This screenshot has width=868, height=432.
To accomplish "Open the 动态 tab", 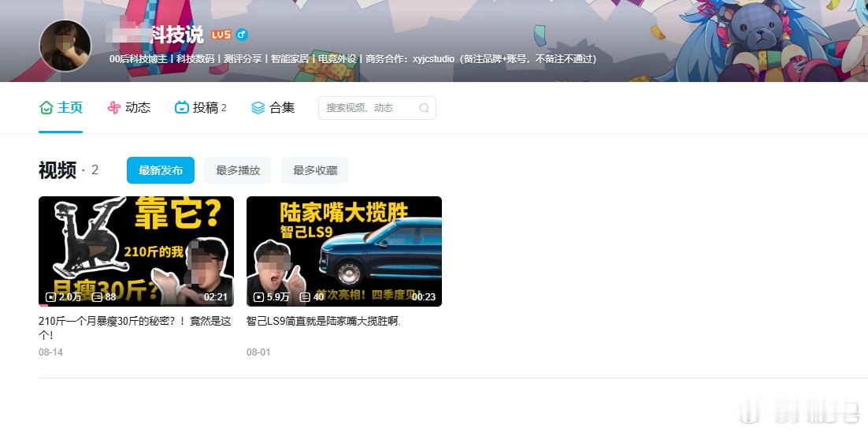I will click(128, 107).
